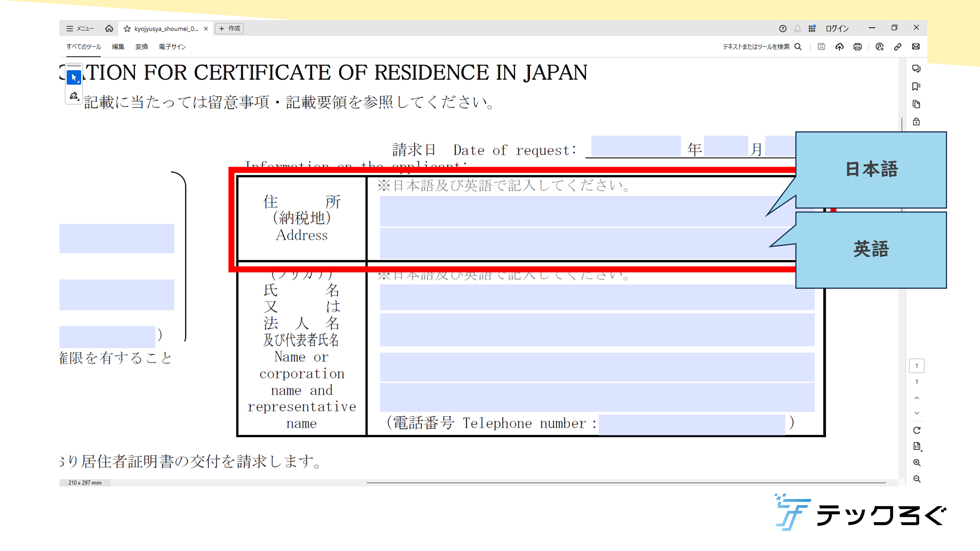Star the kyojyusya_shoumei document tab
980x551 pixels.
(x=127, y=28)
